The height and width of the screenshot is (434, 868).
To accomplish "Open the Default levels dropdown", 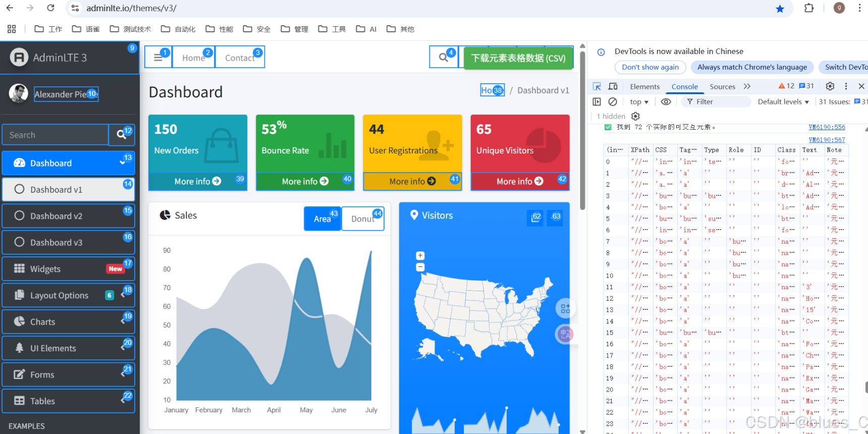I will coord(783,102).
